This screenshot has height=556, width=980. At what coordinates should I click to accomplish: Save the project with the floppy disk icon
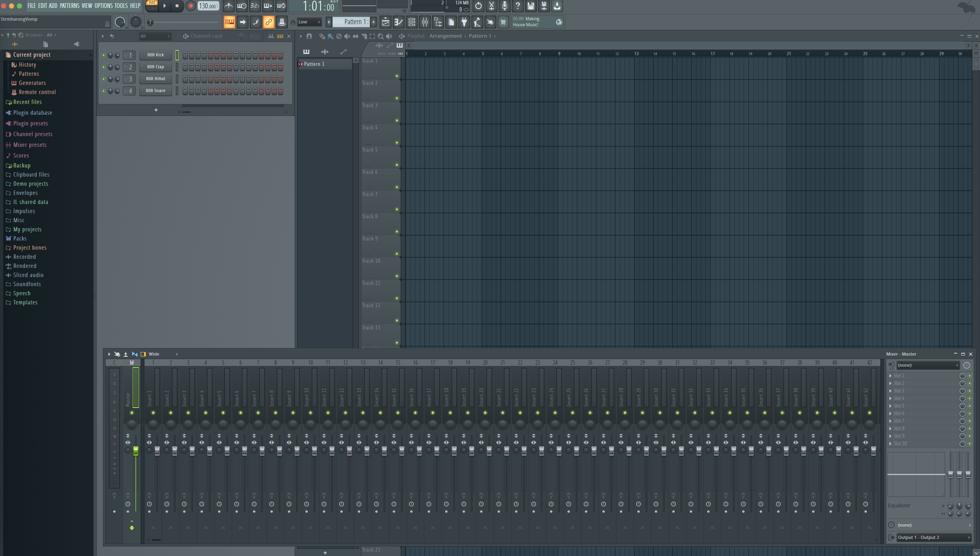531,6
